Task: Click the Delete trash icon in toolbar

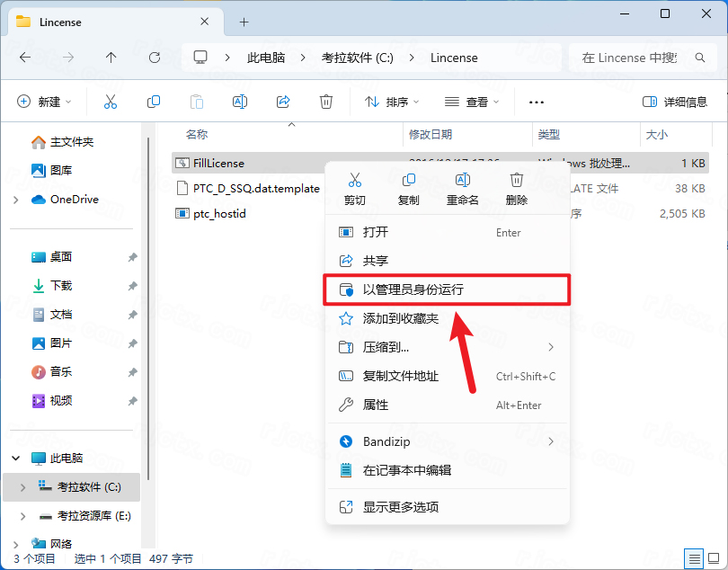Action: (326, 102)
